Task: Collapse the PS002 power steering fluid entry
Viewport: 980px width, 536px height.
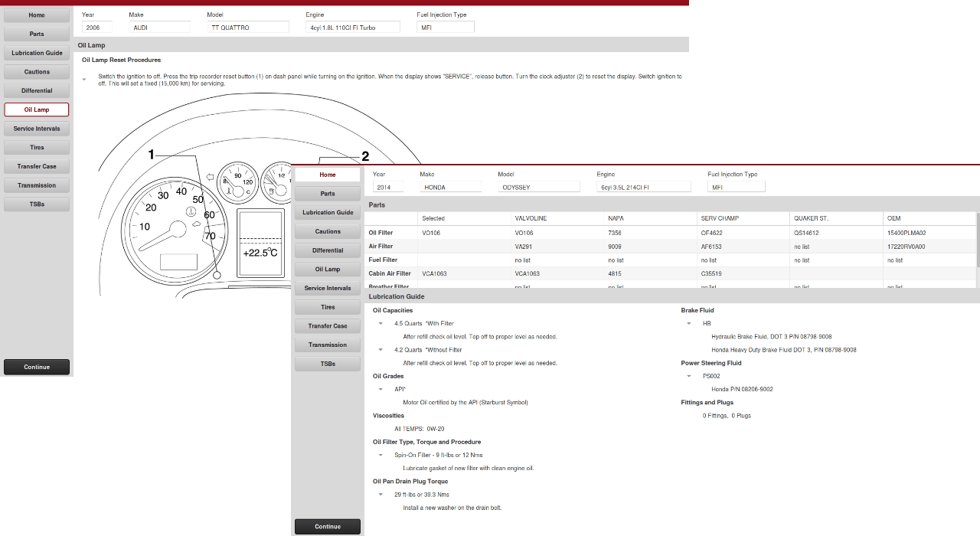Action: tap(688, 375)
